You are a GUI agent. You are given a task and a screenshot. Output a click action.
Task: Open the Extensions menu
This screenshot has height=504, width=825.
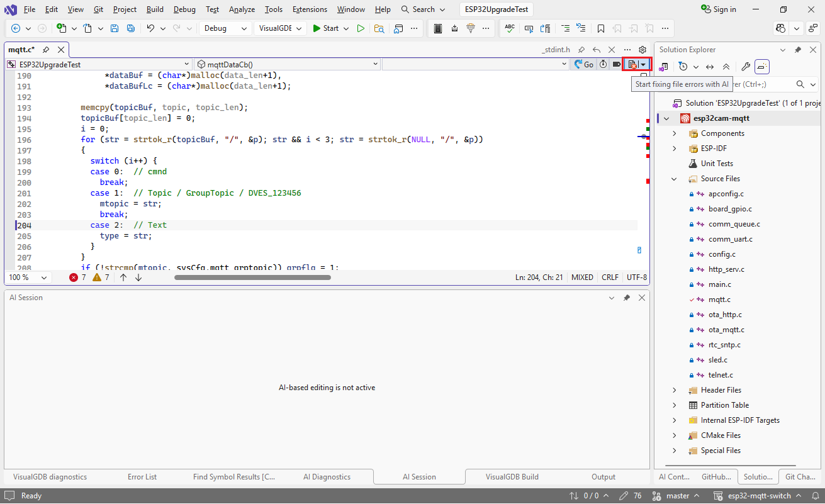[310, 9]
